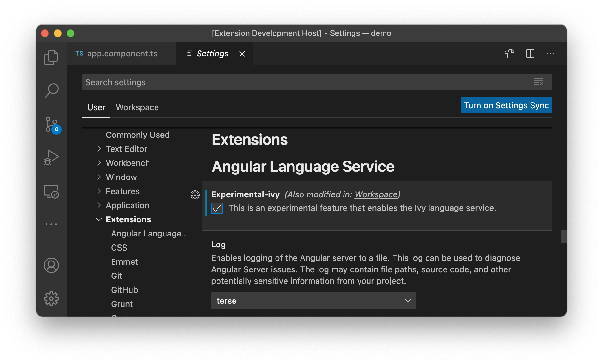
Task: Select Grunt in settings tree
Action: click(122, 304)
